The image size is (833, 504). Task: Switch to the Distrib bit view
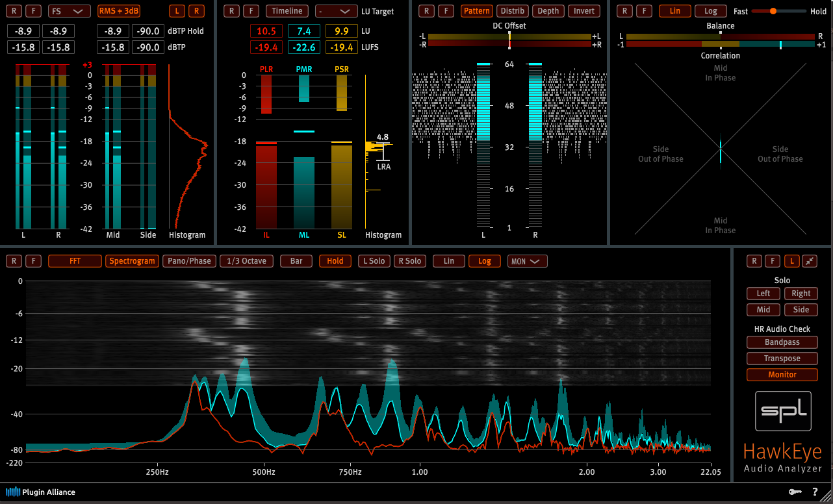512,11
